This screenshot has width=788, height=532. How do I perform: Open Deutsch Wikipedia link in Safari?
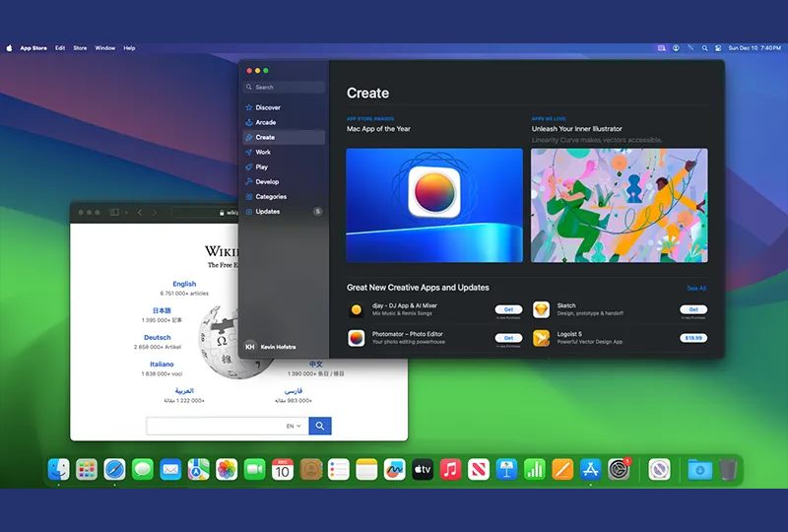(x=158, y=337)
